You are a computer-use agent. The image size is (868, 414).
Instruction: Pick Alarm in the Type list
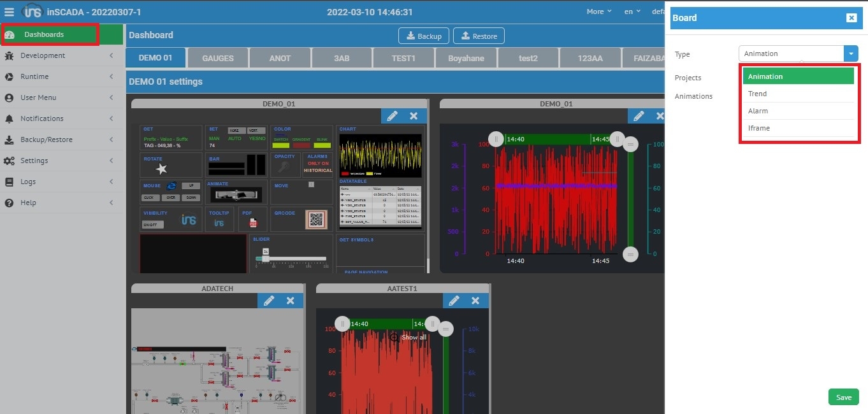[x=758, y=111]
